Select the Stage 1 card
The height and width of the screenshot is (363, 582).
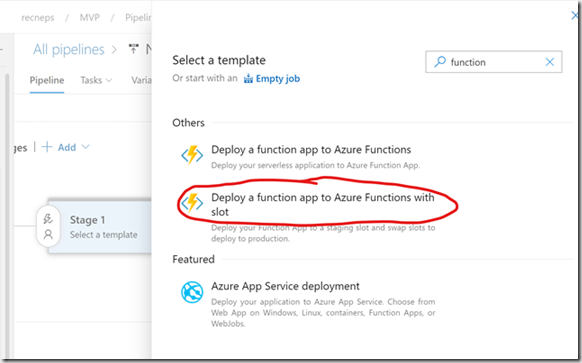pyautogui.click(x=100, y=227)
